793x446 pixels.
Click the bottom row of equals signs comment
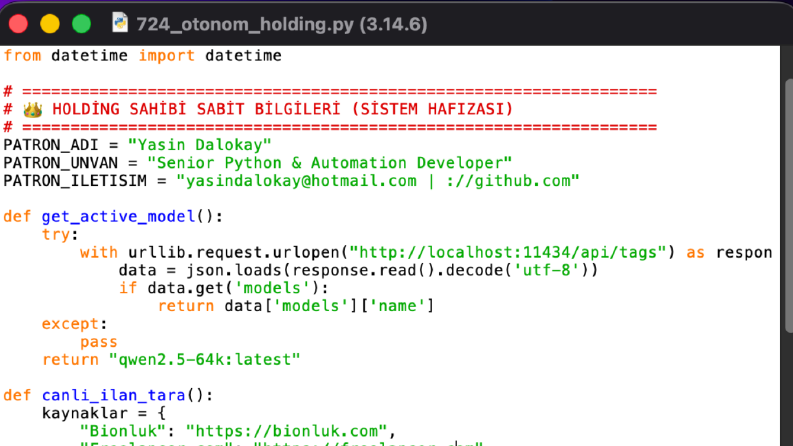[x=330, y=127]
